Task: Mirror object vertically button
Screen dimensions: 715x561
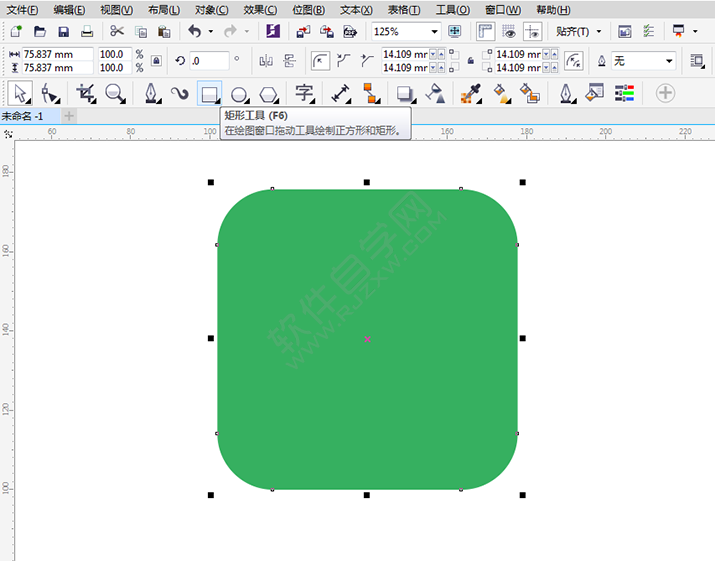Action: pos(289,61)
